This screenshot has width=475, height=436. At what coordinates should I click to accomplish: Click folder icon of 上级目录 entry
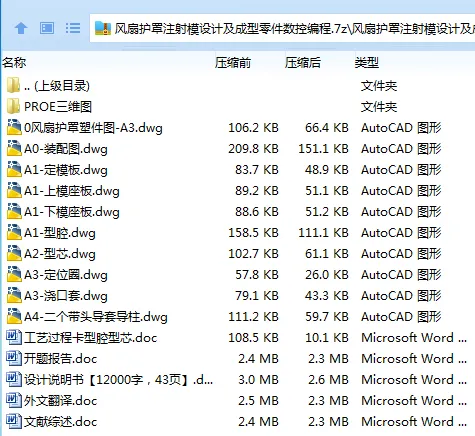coord(14,86)
